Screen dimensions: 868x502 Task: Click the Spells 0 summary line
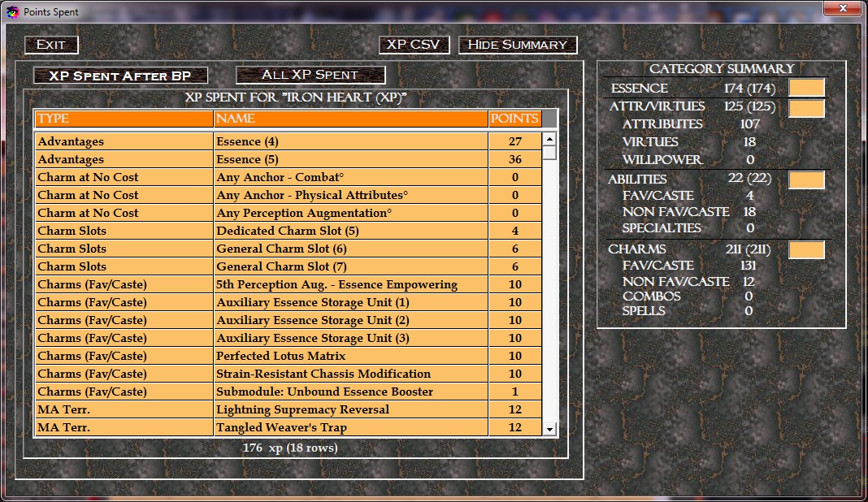[688, 310]
